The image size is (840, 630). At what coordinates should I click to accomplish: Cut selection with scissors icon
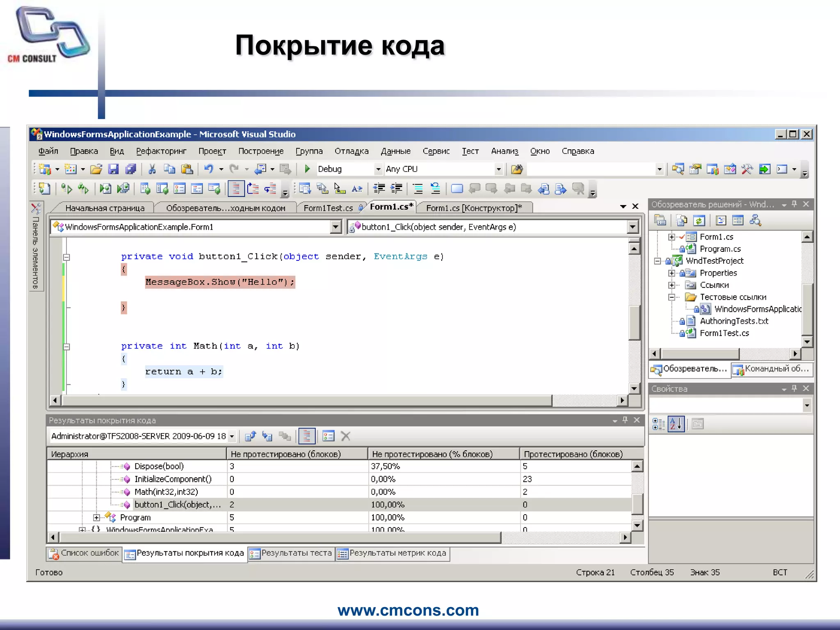click(152, 169)
